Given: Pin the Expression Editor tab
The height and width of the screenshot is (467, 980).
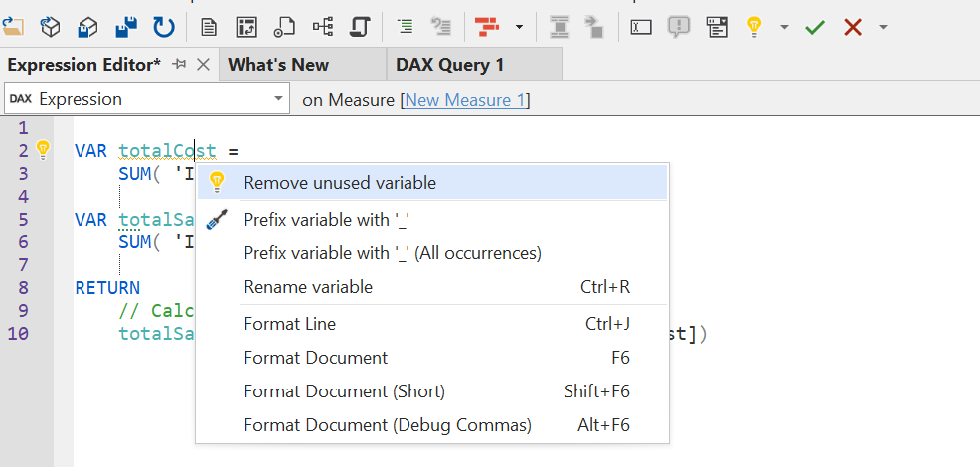Looking at the screenshot, I should (179, 65).
